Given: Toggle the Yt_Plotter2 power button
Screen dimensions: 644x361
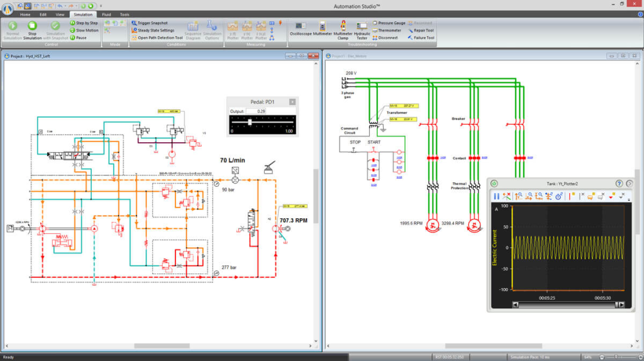Looking at the screenshot, I should pos(494,184).
